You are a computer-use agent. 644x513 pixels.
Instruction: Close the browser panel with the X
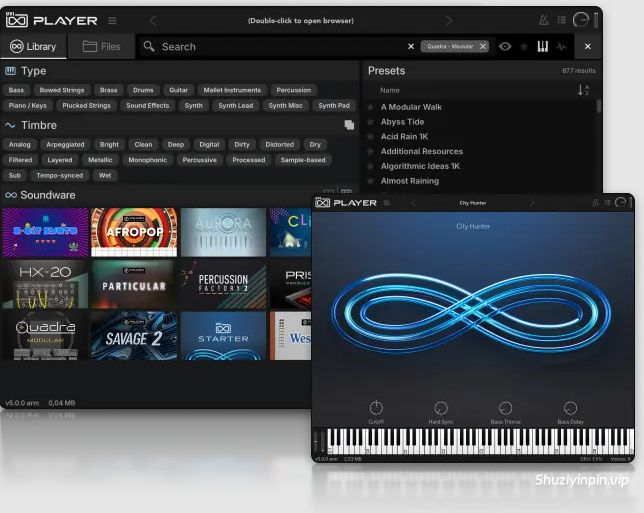click(588, 46)
